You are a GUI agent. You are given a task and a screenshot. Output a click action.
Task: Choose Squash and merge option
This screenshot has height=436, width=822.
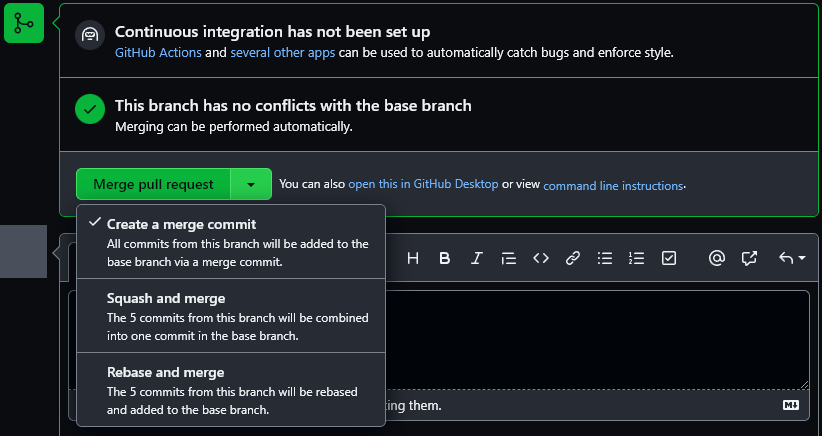231,315
